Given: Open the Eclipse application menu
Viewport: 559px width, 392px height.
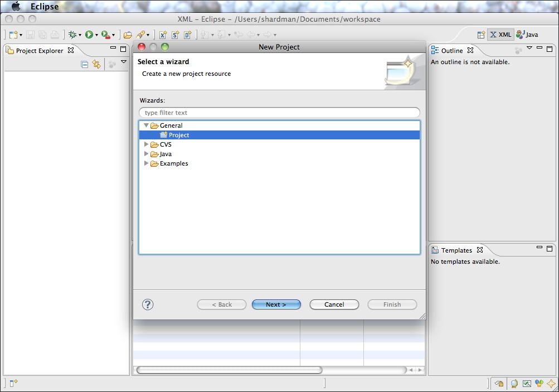Looking at the screenshot, I should coord(45,7).
